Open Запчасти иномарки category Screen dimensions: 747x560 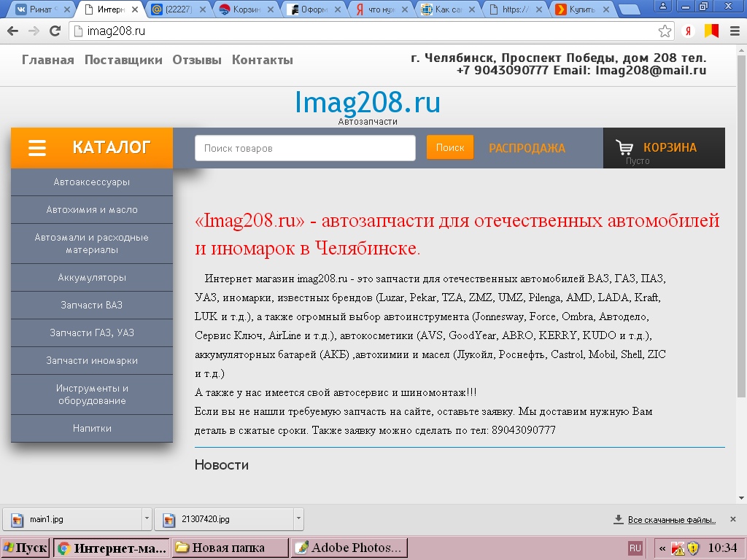pos(92,360)
